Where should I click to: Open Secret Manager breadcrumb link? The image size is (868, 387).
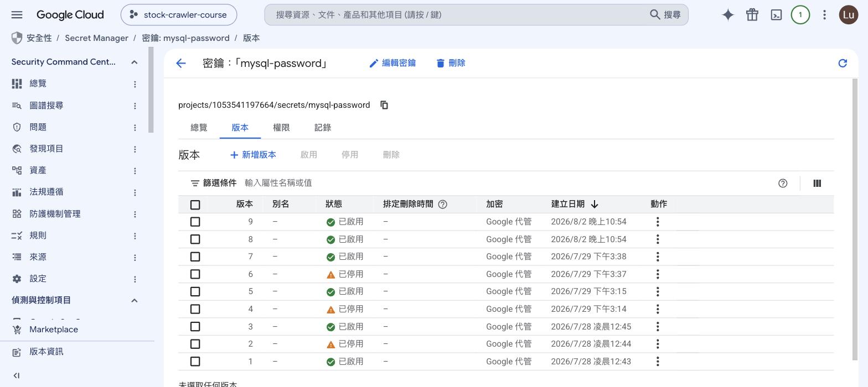coord(96,38)
